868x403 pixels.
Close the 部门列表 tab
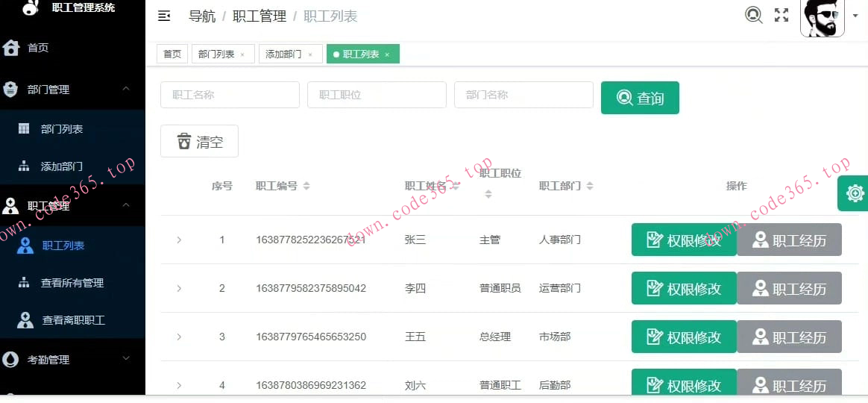pos(242,54)
